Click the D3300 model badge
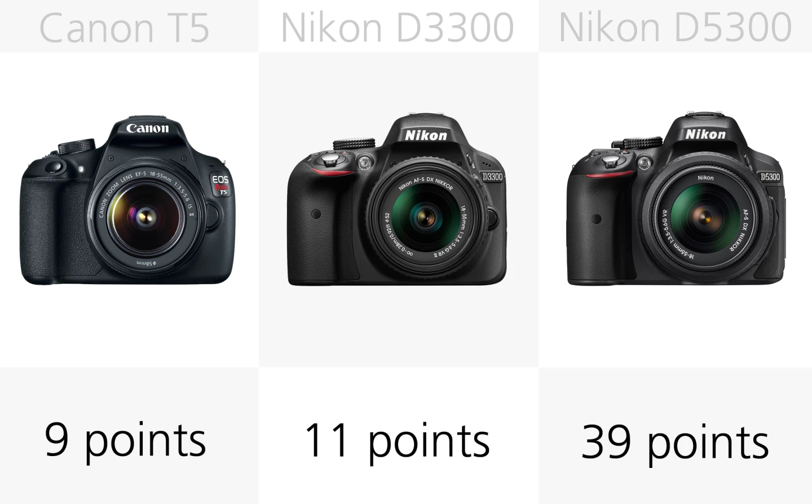812x504 pixels. click(x=492, y=176)
